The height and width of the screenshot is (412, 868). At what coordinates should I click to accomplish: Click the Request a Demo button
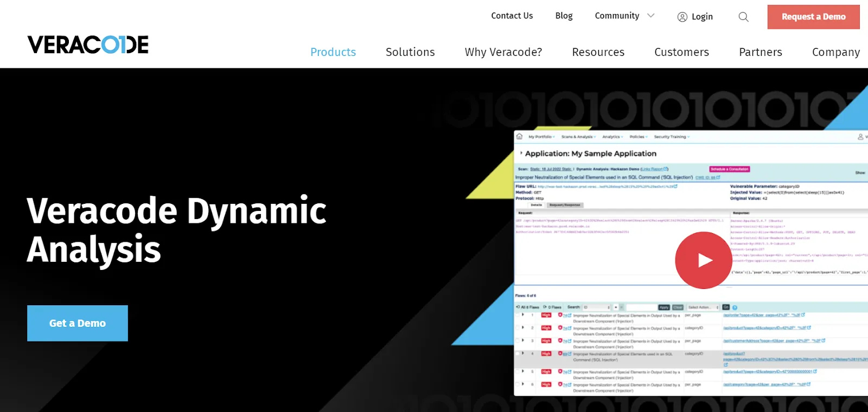tap(813, 17)
